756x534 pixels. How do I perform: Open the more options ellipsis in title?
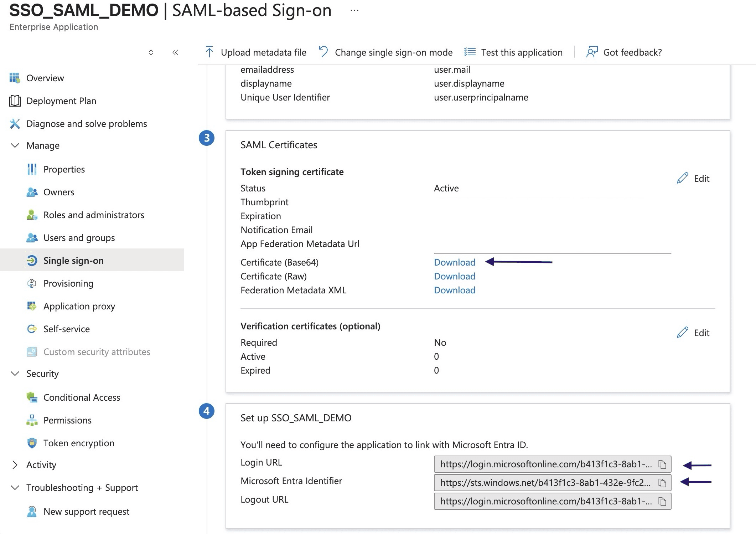[x=354, y=10]
